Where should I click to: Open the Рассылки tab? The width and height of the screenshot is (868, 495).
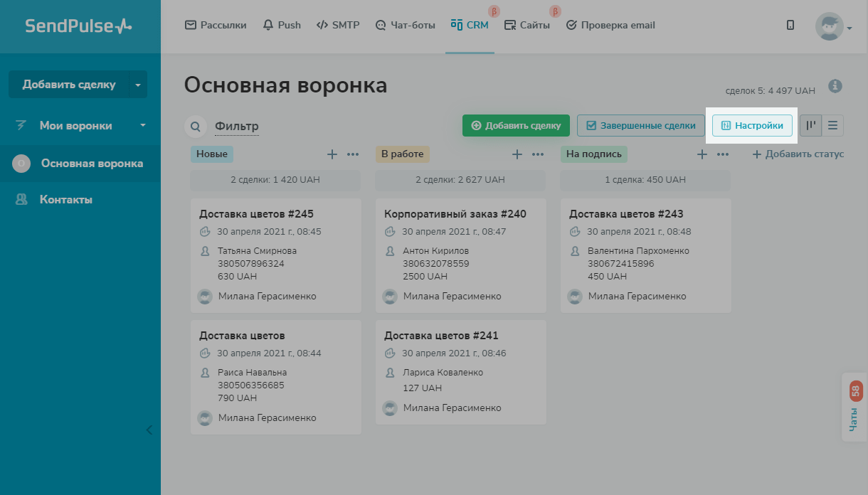[216, 25]
